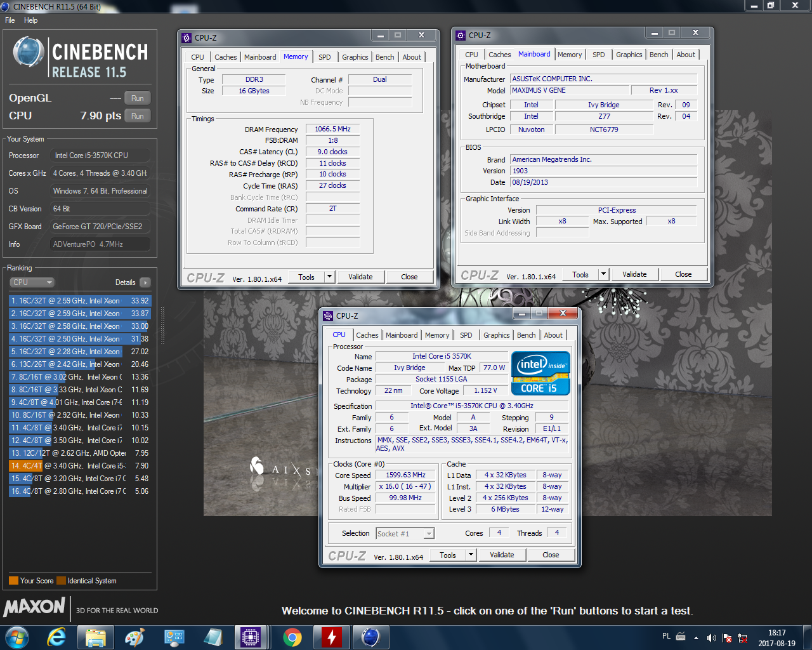Image resolution: width=812 pixels, height=650 pixels.
Task: Open Paint from the taskbar
Action: [134, 637]
